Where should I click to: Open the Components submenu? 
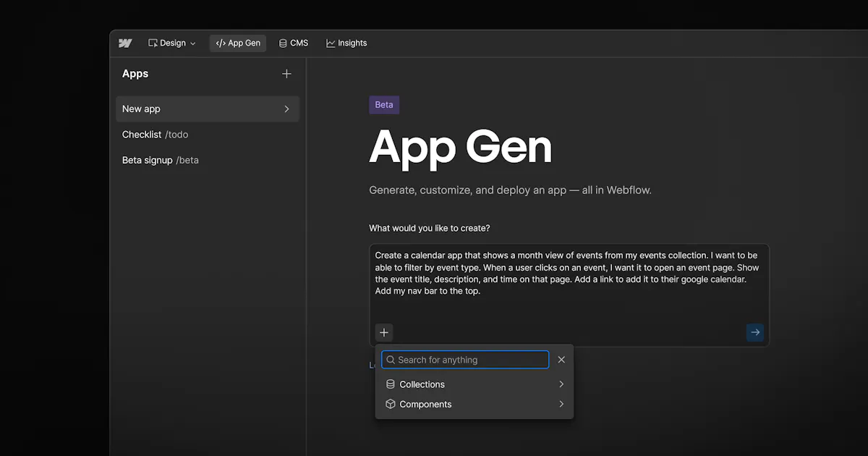pos(475,404)
